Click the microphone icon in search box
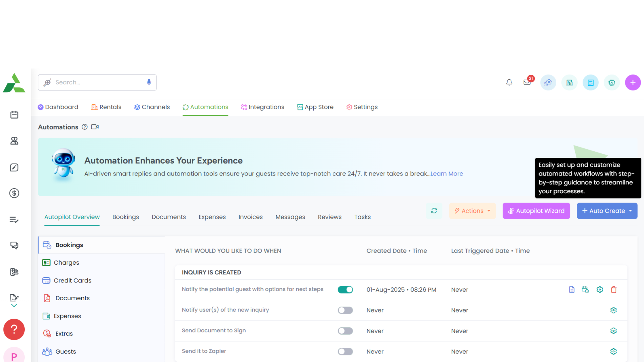Image resolution: width=644 pixels, height=362 pixels. point(149,82)
